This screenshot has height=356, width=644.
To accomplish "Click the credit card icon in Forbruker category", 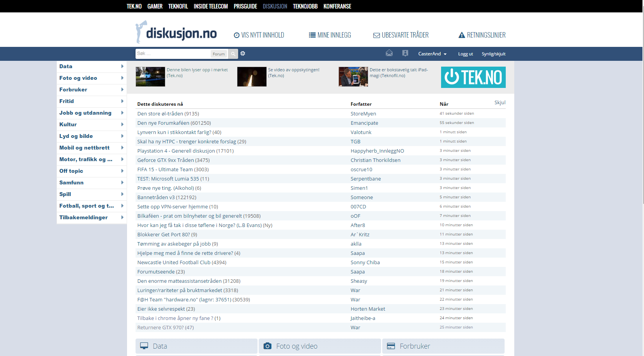I will tap(391, 346).
